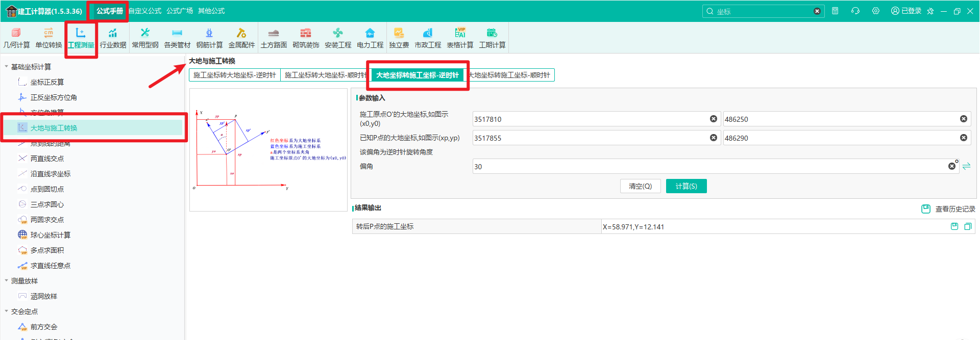
Task: Select 球心坐标计算 in the sidebar
Action: click(x=51, y=235)
